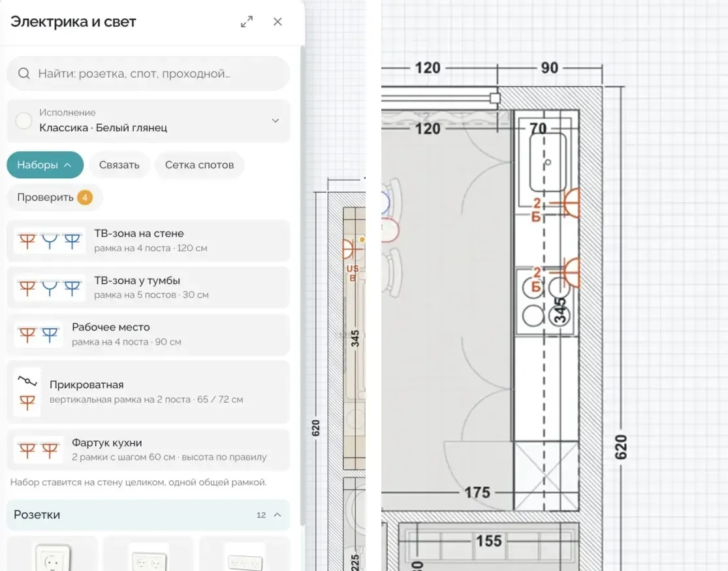Click the square window handle on the wall

tap(496, 98)
